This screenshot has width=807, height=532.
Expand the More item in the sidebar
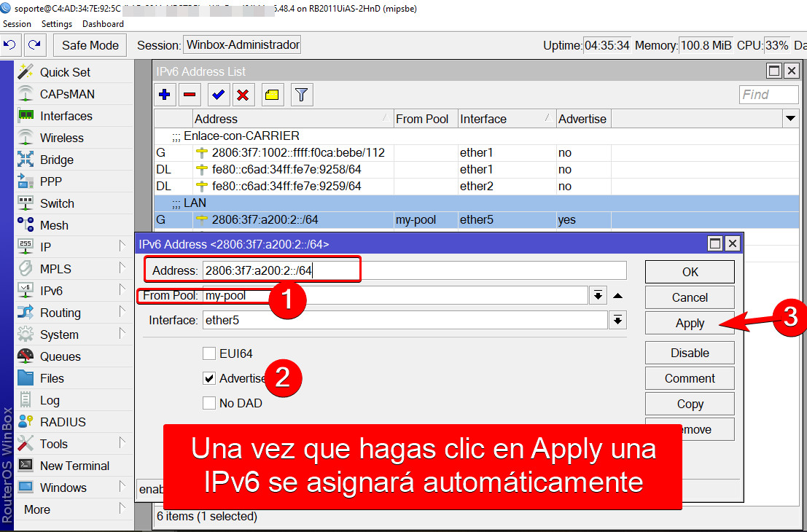[36, 509]
